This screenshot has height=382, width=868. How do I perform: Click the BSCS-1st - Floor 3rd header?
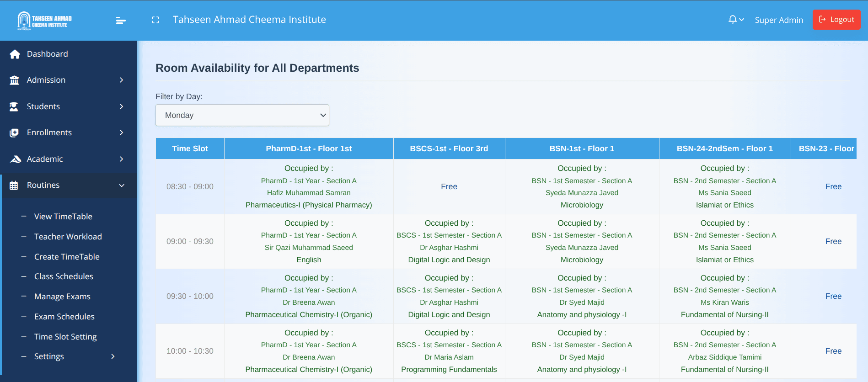click(449, 149)
